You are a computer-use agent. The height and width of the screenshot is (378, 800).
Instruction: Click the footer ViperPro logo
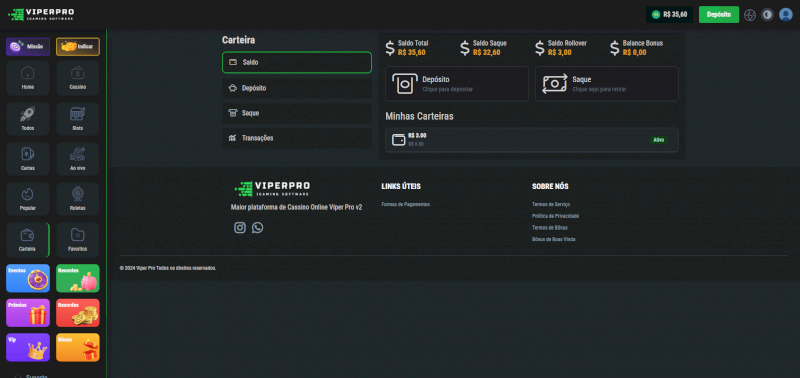(x=272, y=189)
